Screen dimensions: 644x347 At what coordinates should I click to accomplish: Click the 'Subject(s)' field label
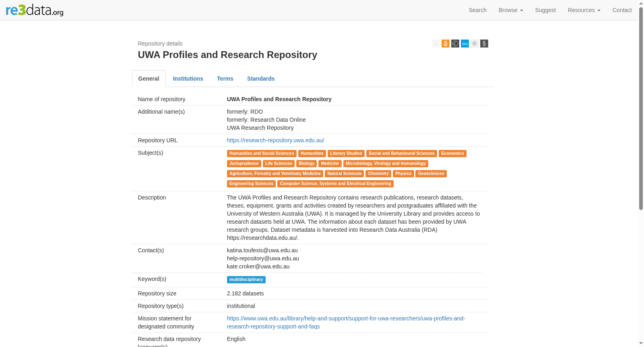coord(151,153)
